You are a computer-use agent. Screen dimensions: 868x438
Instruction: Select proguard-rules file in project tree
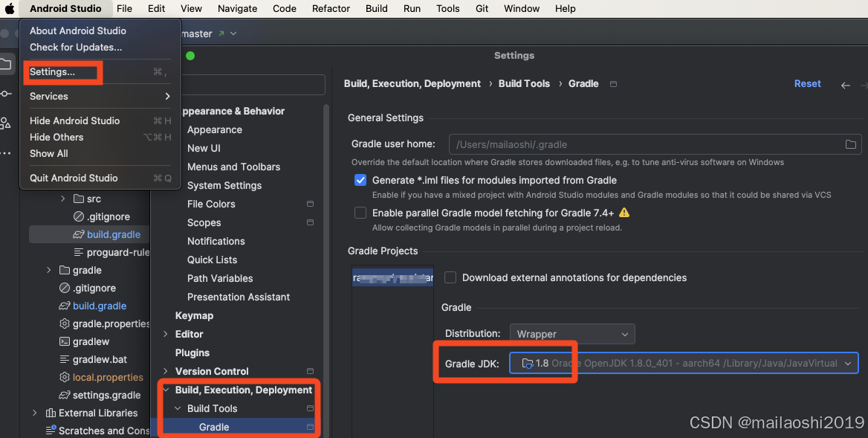click(118, 253)
